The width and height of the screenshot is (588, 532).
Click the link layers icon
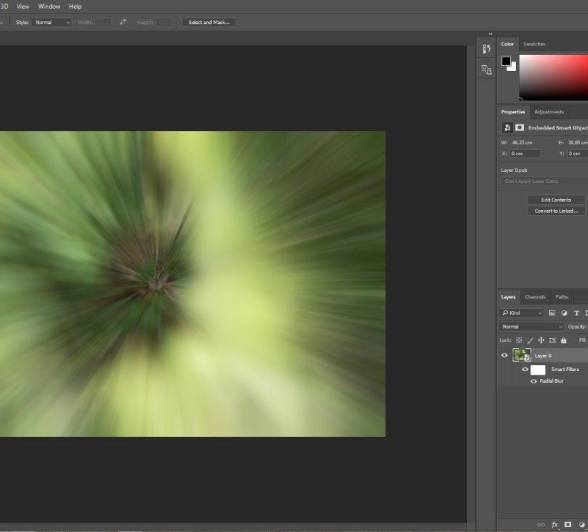(541, 525)
